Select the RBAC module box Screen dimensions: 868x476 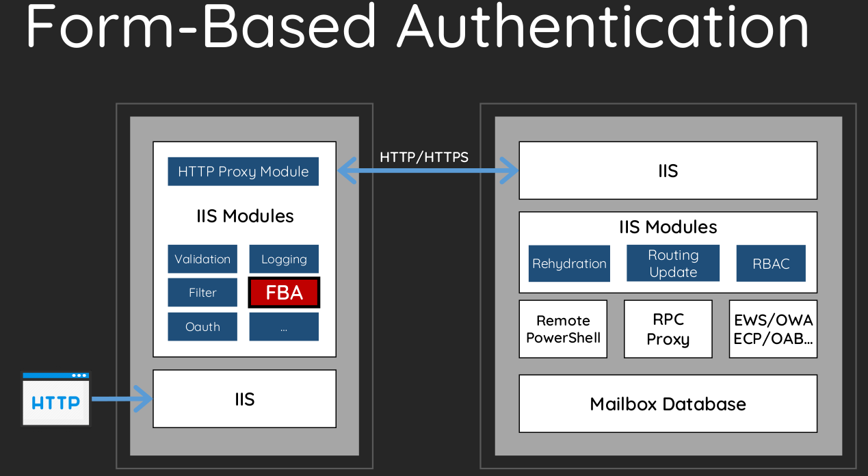point(771,263)
